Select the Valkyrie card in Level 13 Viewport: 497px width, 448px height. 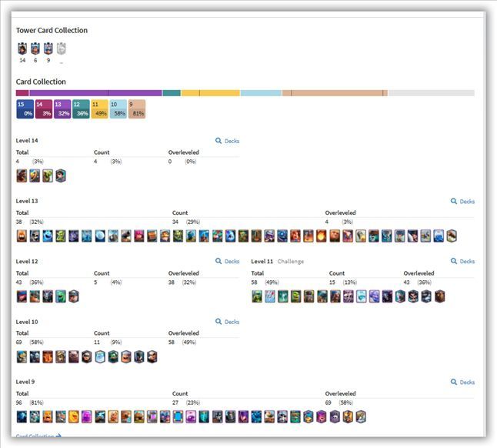coord(295,236)
